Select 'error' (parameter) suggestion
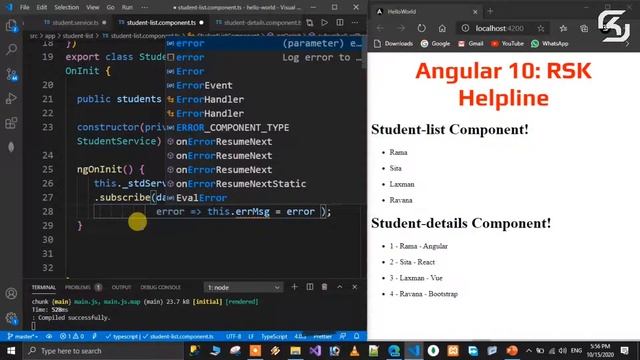This screenshot has width=640, height=360. [x=264, y=43]
